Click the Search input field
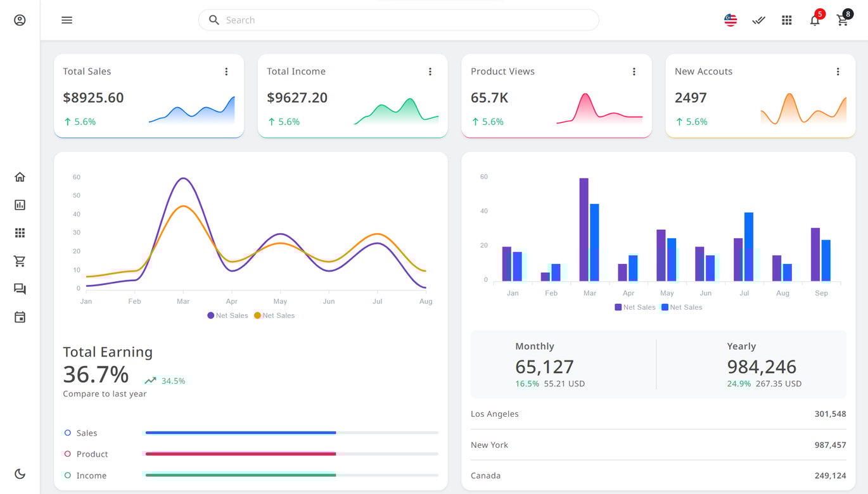This screenshot has height=494, width=868. click(x=399, y=20)
